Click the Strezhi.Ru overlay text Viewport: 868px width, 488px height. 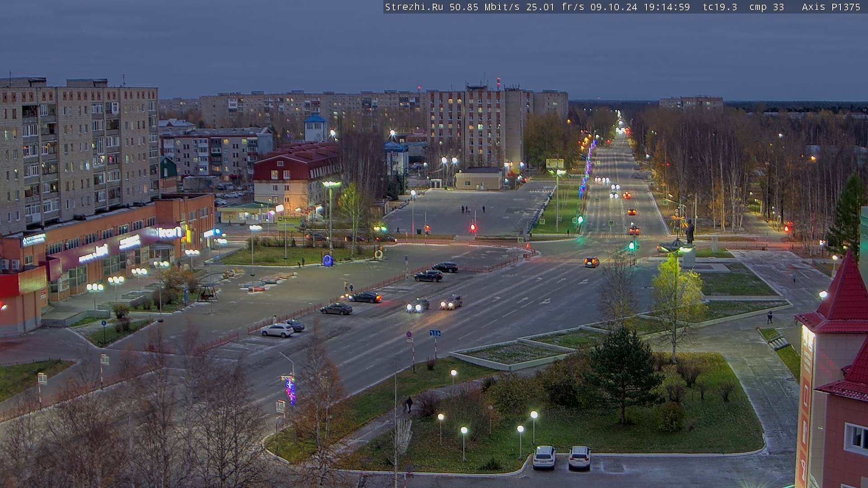point(414,7)
